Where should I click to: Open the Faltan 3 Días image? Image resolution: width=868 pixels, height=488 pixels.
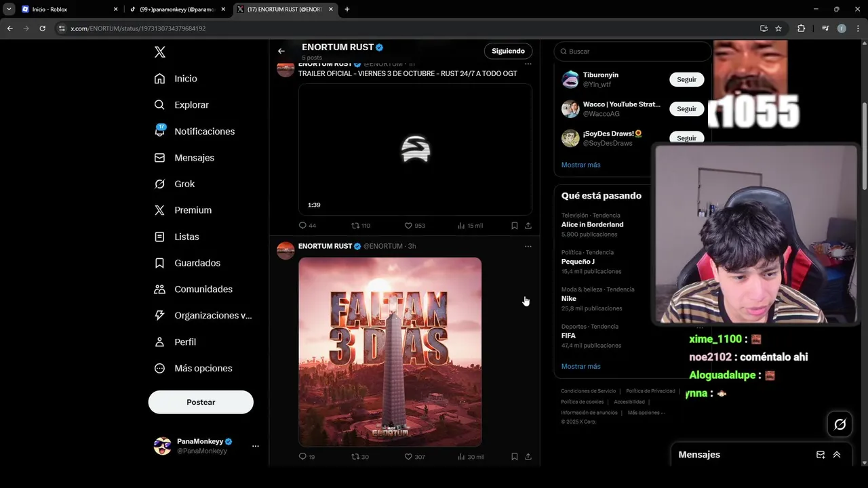tap(390, 352)
